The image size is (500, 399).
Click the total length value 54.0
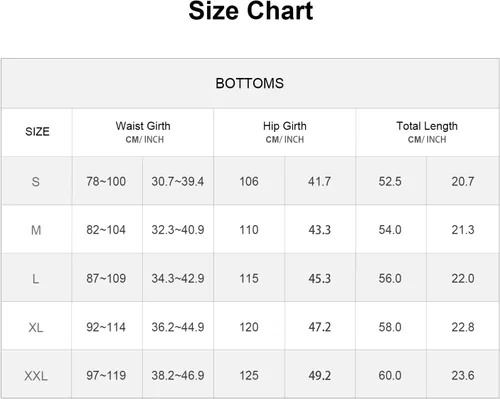tap(390, 230)
